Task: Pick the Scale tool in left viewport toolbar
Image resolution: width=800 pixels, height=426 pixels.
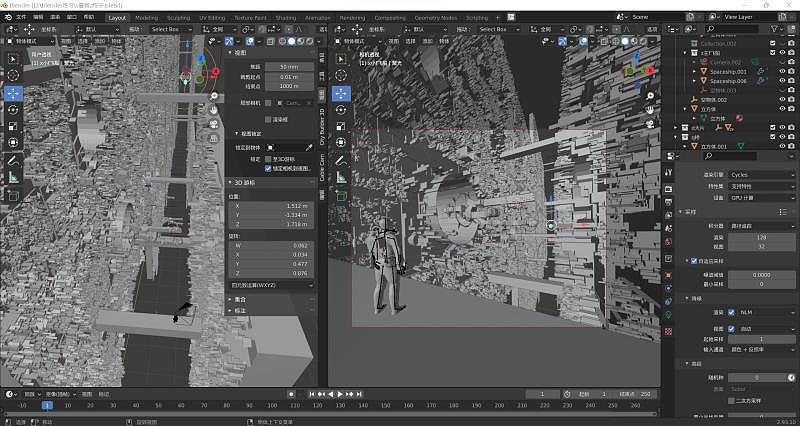Action: (13, 126)
